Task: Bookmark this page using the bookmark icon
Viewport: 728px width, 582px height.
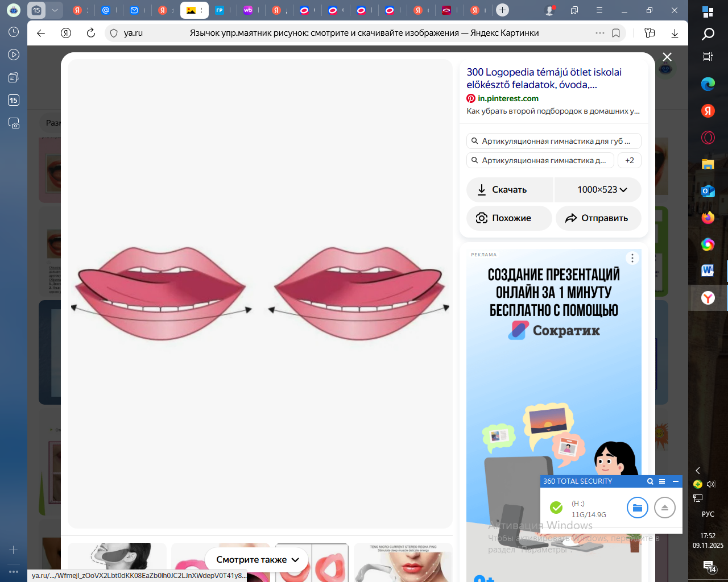Action: pos(616,33)
